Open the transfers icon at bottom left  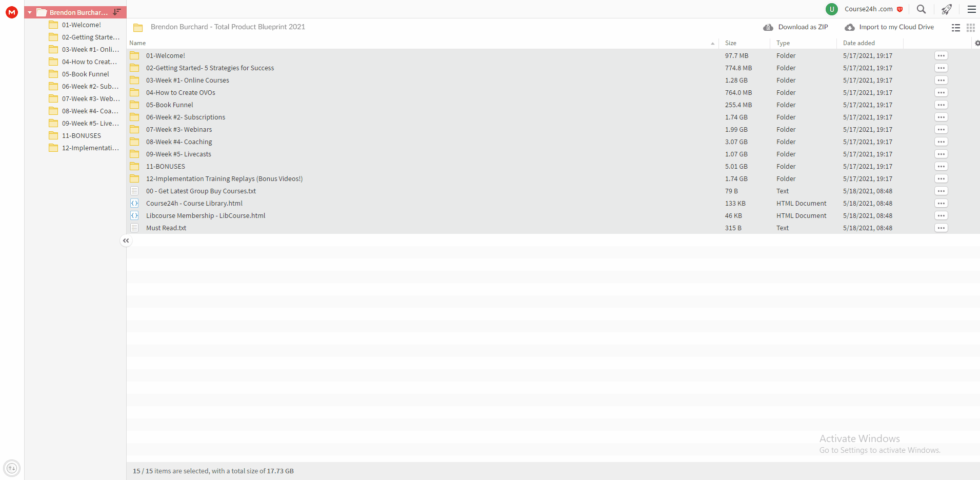(12, 468)
